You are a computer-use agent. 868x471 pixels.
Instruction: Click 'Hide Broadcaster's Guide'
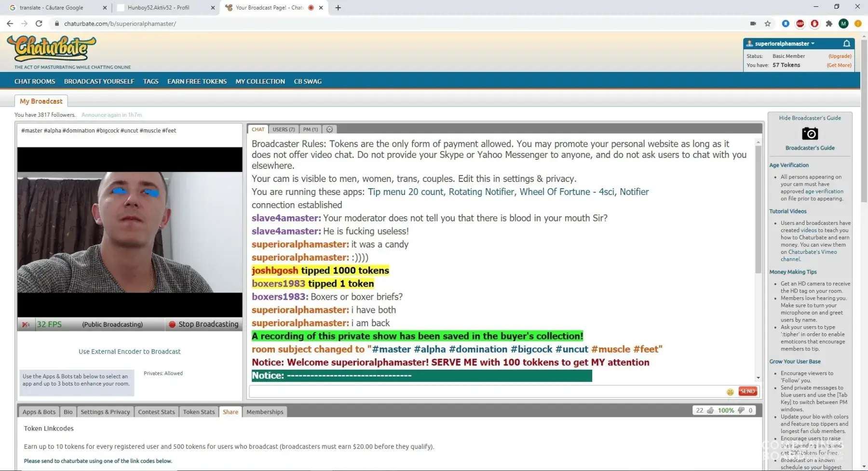tap(810, 118)
